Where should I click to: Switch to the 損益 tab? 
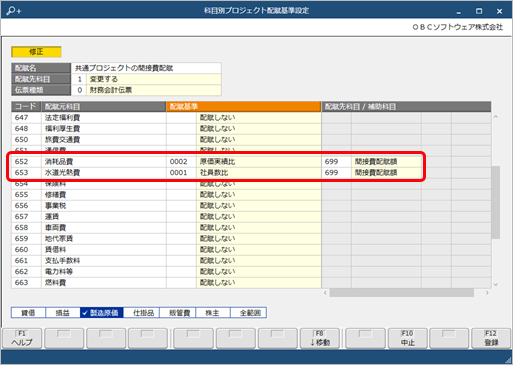point(63,313)
